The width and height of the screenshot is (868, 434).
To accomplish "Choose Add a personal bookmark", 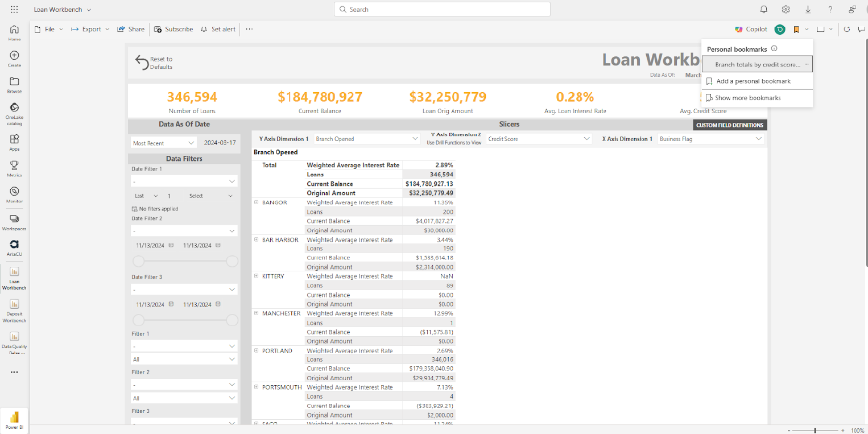I will [x=757, y=81].
